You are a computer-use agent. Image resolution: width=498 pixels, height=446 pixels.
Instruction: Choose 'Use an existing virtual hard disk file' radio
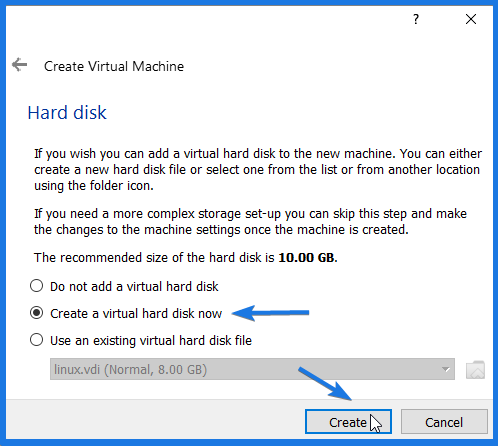coord(36,340)
